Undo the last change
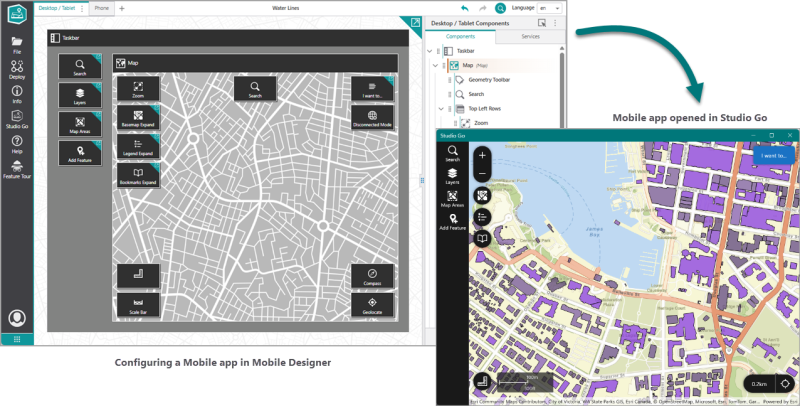Viewport: 800px width, 406px height. coord(464,8)
